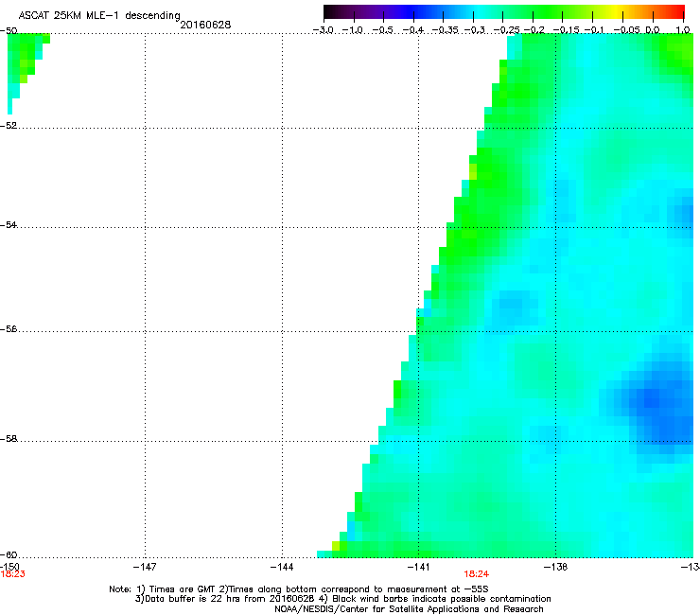Click the -60 latitude axis label
The image size is (700, 615).
click(9, 554)
